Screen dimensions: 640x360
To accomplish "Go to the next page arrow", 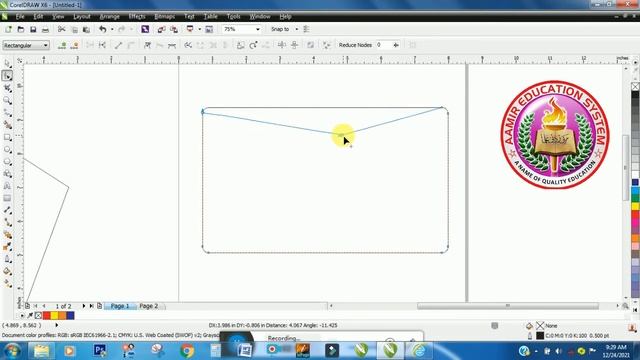I will [x=84, y=306].
